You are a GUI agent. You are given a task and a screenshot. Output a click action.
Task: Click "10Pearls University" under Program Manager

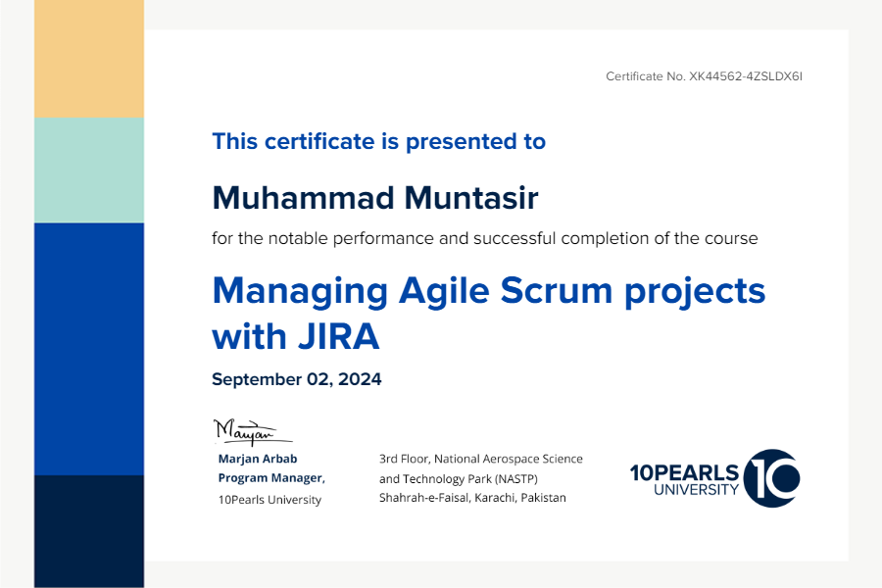tap(270, 500)
